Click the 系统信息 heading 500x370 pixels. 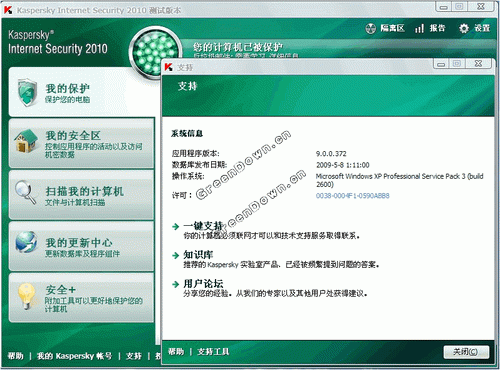tap(187, 133)
